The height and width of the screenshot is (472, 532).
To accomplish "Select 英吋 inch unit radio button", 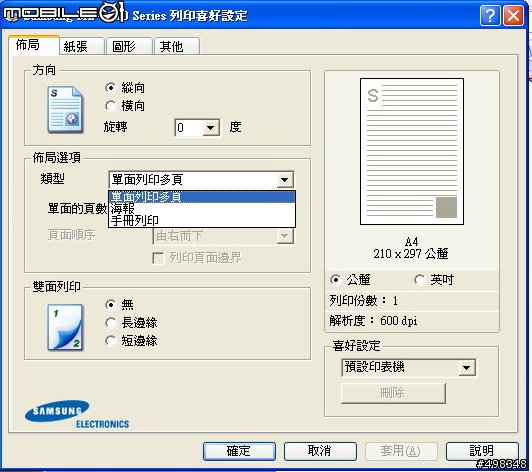I will pos(419,280).
